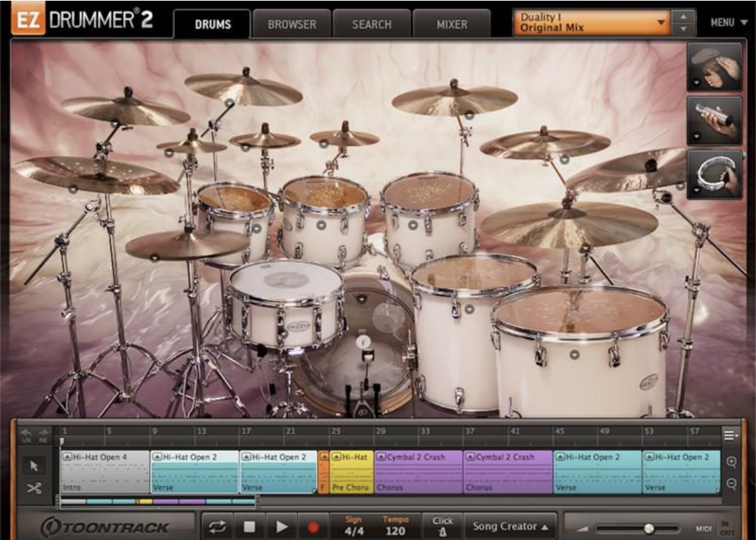Open the song track options menu icon
The height and width of the screenshot is (540, 756).
[731, 436]
